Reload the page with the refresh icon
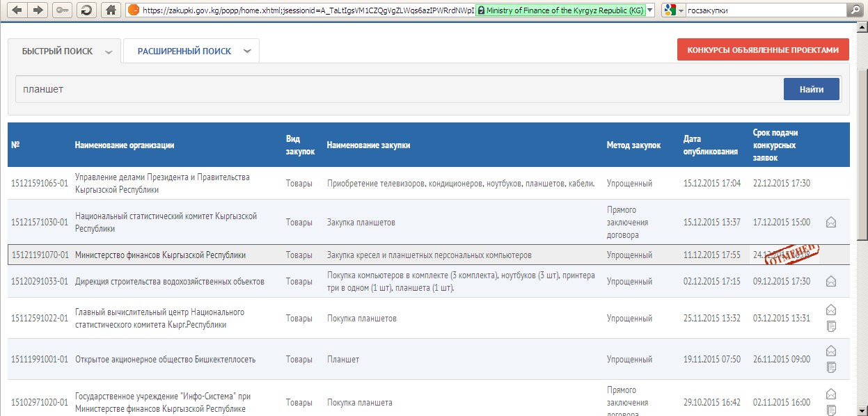868x416 pixels. click(x=86, y=10)
